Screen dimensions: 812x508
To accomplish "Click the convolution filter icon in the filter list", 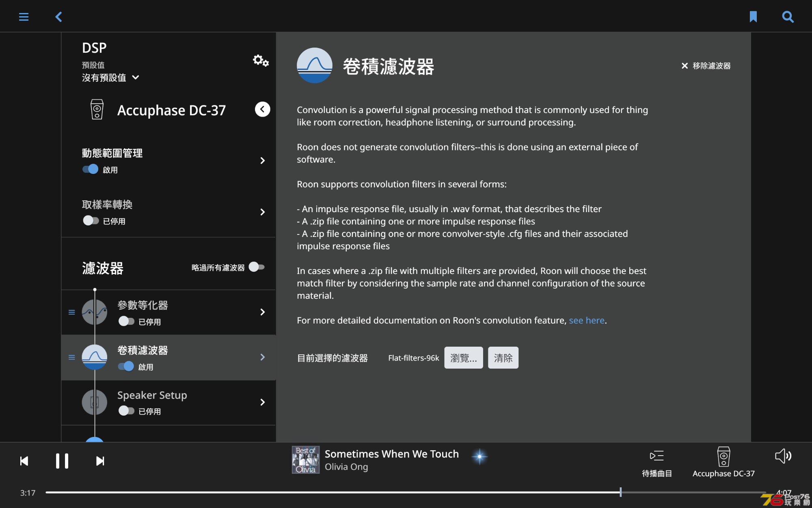I will (x=95, y=357).
